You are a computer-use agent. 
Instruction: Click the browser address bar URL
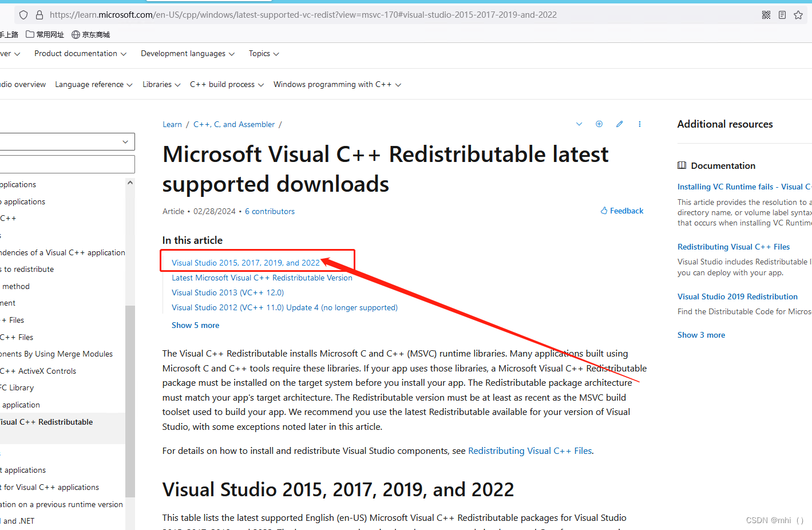pyautogui.click(x=303, y=15)
